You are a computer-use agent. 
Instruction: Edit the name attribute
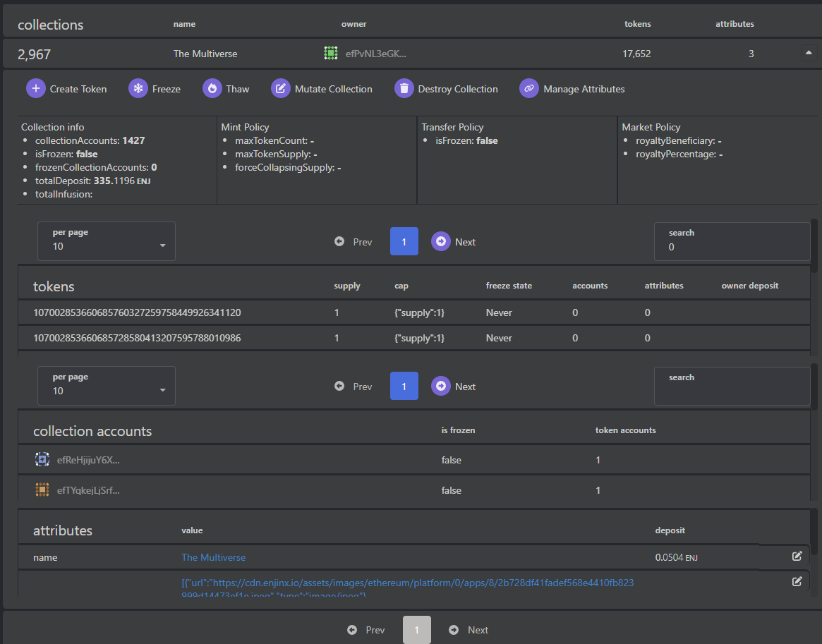pyautogui.click(x=797, y=556)
